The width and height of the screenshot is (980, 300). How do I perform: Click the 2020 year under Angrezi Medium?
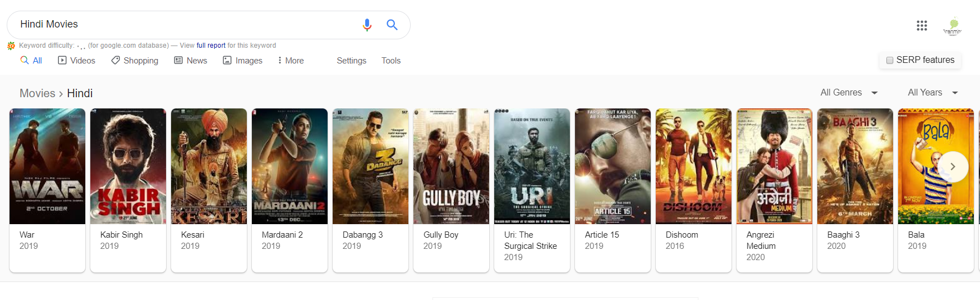[x=756, y=257]
